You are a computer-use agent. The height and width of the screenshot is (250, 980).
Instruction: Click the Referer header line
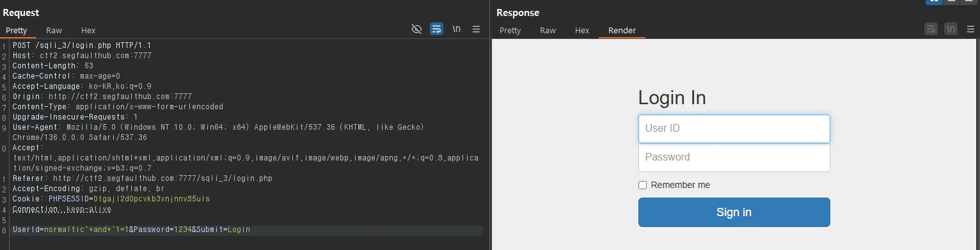(x=143, y=178)
